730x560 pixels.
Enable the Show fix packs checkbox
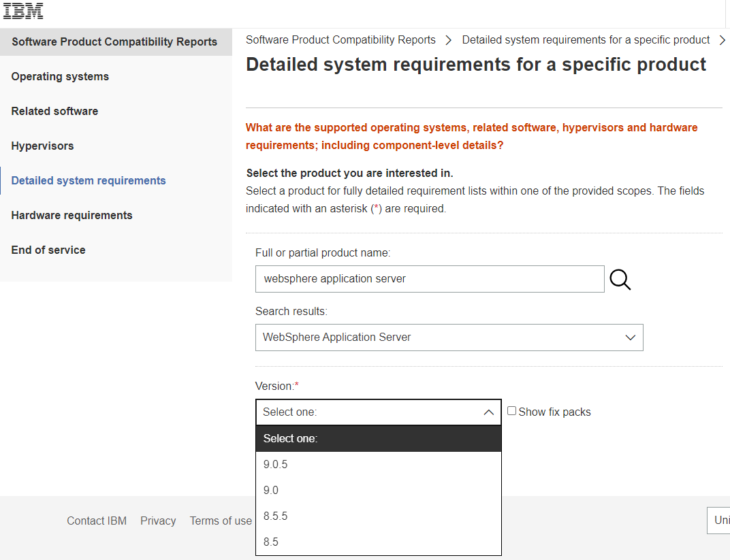(x=511, y=411)
